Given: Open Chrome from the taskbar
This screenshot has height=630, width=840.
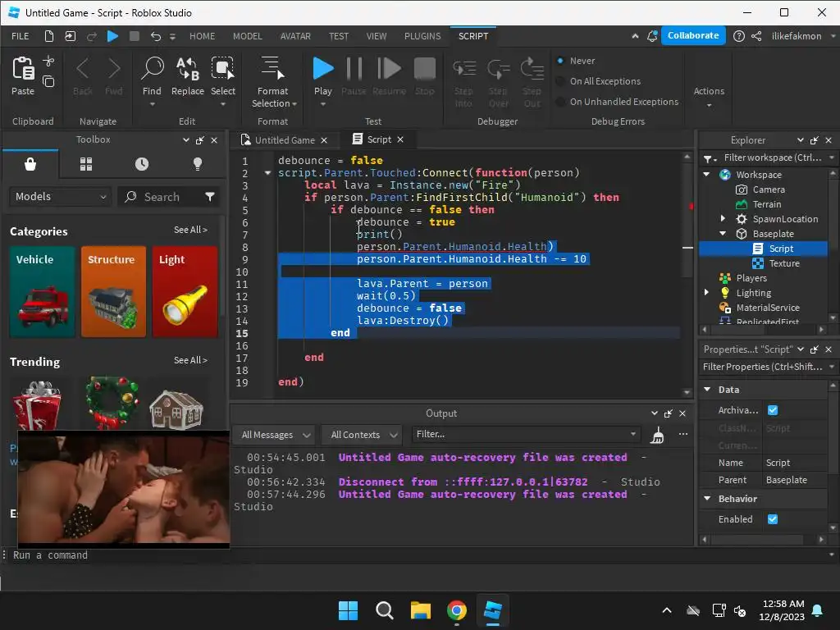Looking at the screenshot, I should pos(456,610).
